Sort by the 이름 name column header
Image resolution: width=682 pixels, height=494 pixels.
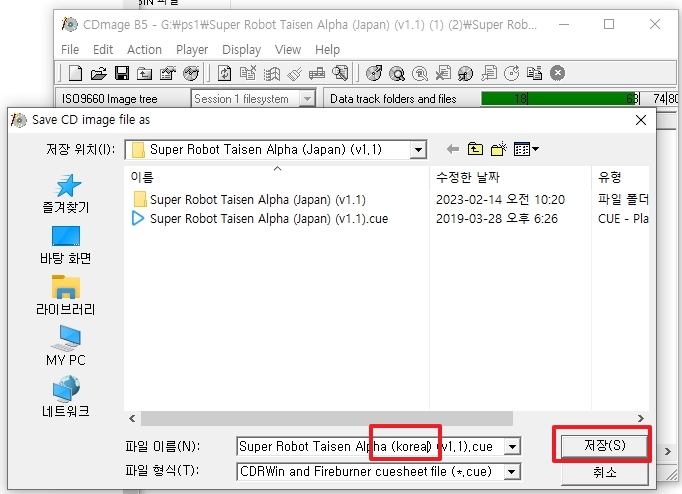click(277, 177)
